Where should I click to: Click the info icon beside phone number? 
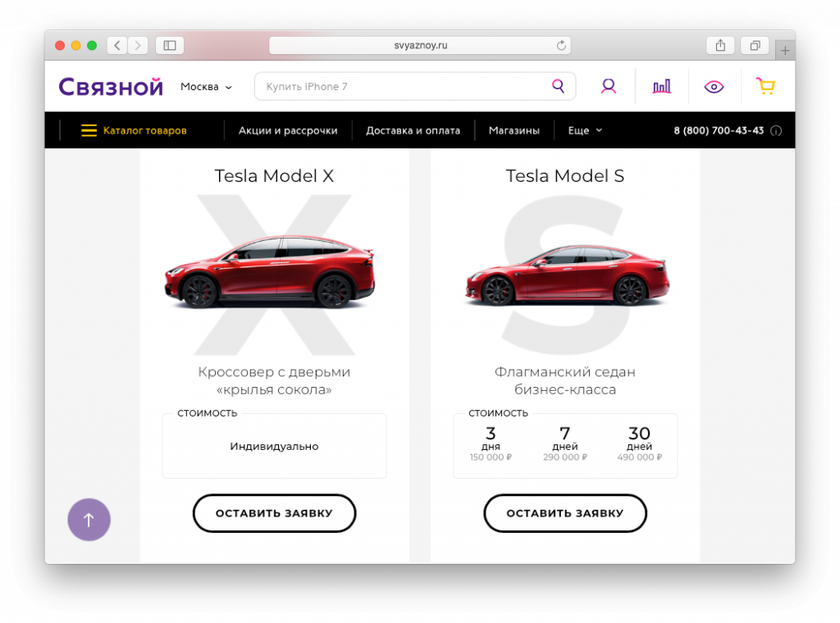click(x=776, y=130)
